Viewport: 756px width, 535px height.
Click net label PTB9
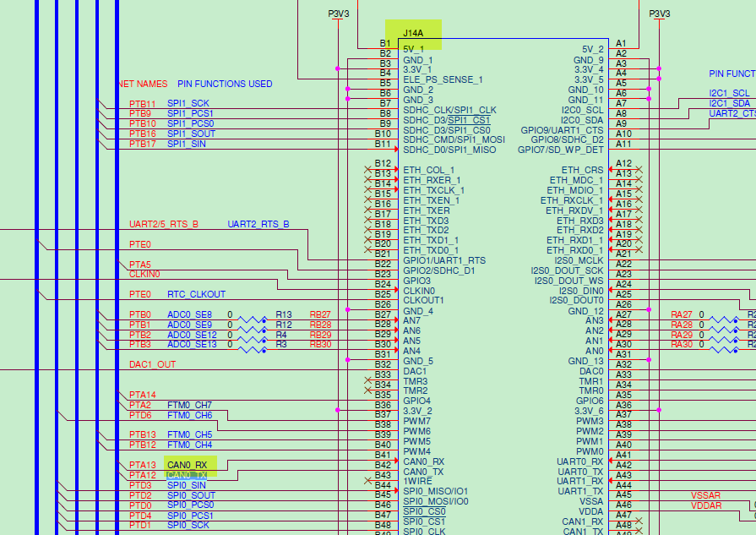pos(140,113)
